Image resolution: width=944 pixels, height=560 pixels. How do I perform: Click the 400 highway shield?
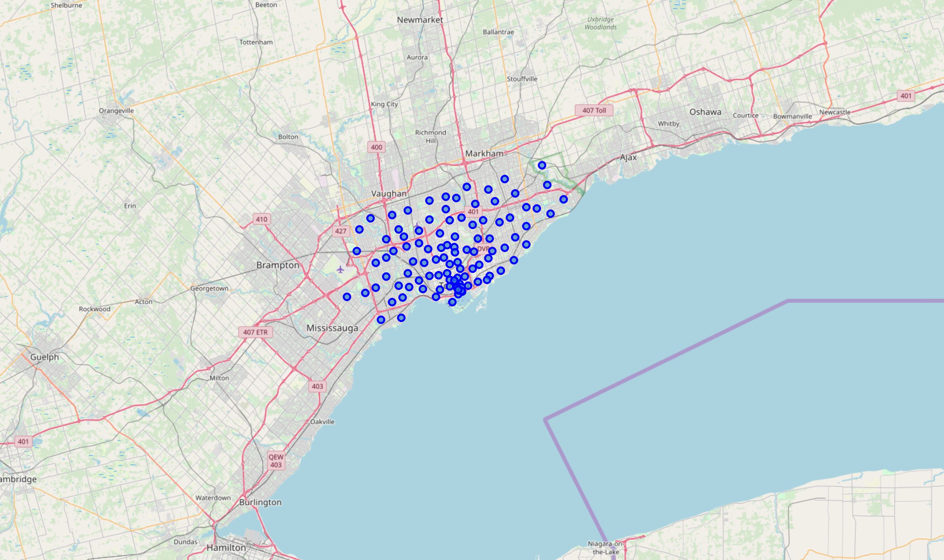[x=376, y=147]
